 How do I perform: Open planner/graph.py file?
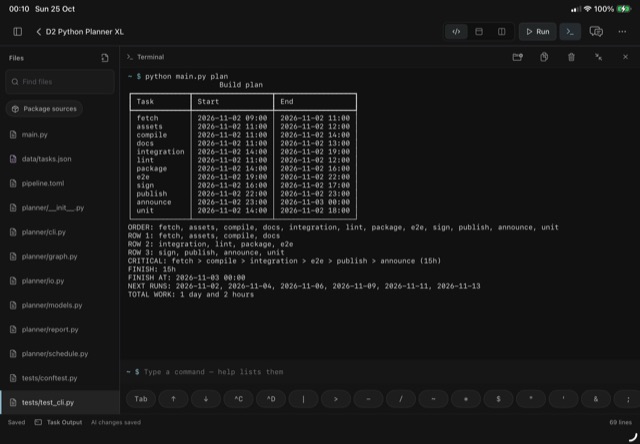coord(60,256)
